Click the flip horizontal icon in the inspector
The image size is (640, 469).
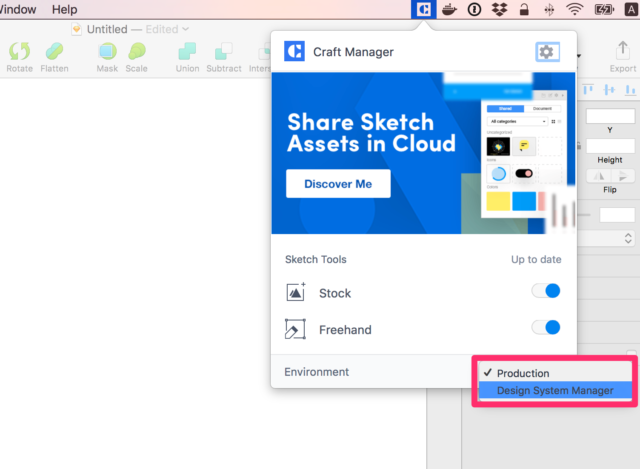(x=599, y=176)
